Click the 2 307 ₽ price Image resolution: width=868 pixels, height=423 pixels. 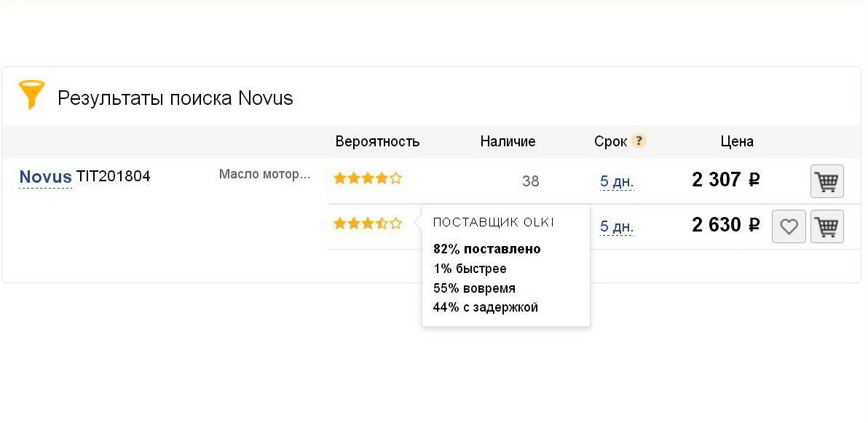[x=726, y=179]
